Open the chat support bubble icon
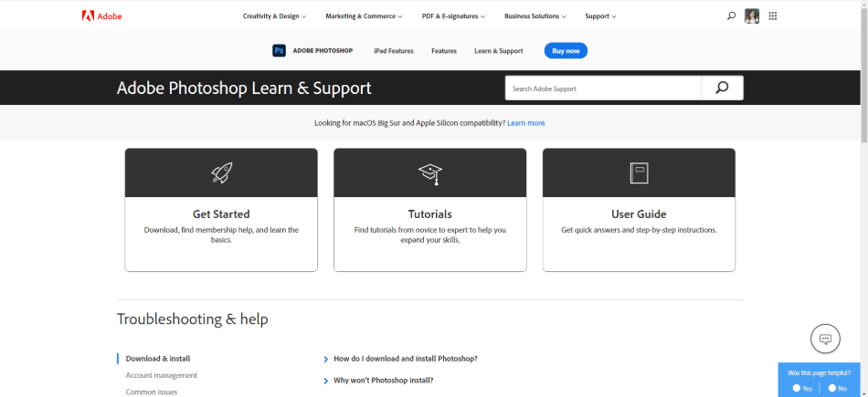The width and height of the screenshot is (868, 397). tap(825, 339)
